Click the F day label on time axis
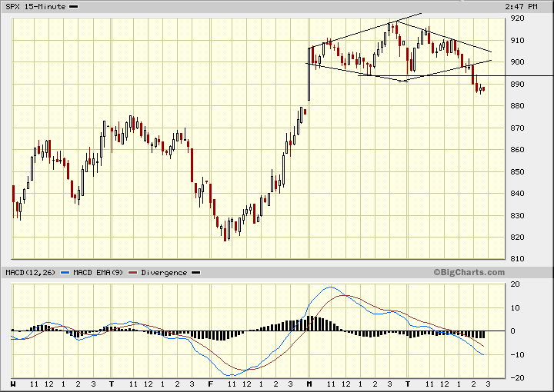This screenshot has width=554, height=392. tap(210, 384)
